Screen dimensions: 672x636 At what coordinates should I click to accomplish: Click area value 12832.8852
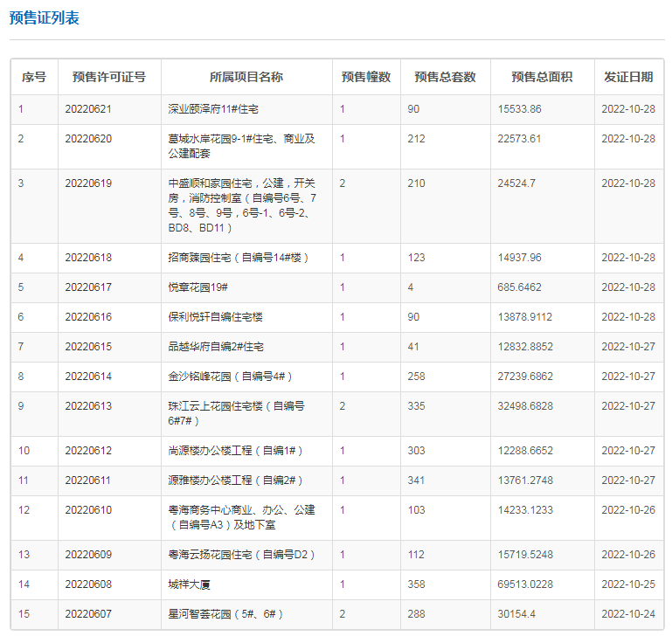point(525,347)
